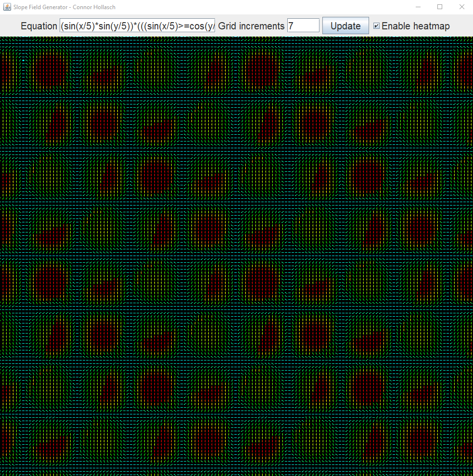This screenshot has height=476, width=473.
Task: Click the Grid increments label text
Action: [x=251, y=26]
